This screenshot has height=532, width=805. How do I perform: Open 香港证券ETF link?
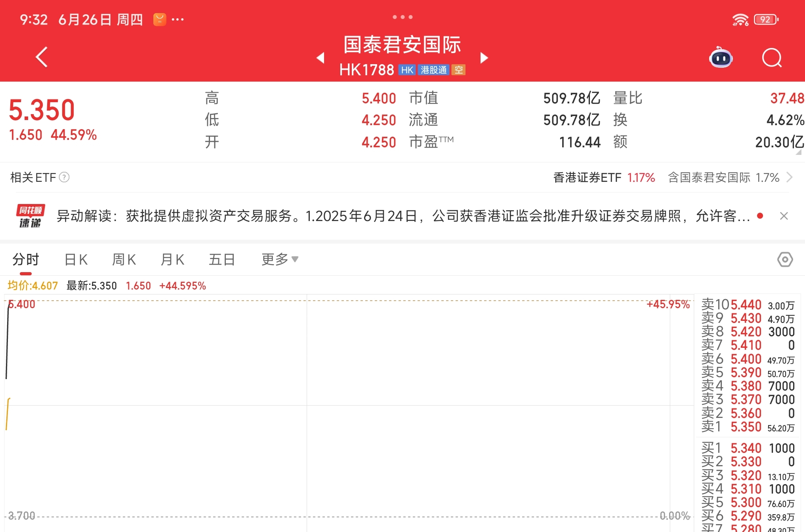604,177
